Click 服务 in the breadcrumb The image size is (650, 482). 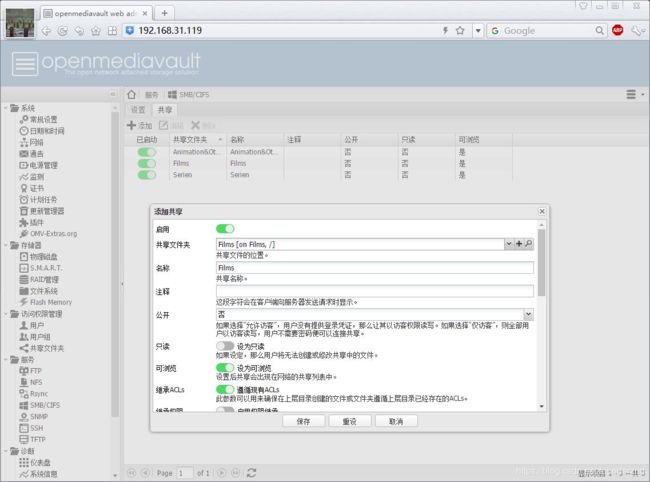tap(152, 94)
